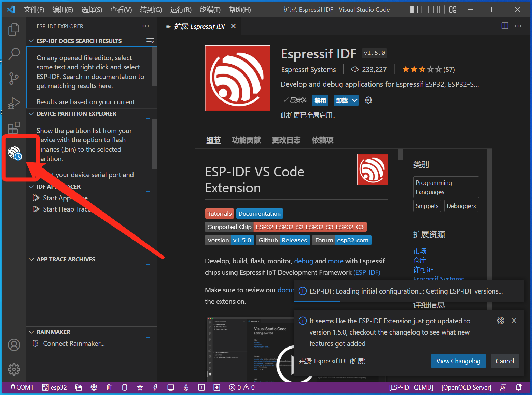Image resolution: width=532 pixels, height=395 pixels.
Task: Click the lightning flash icon in status bar
Action: [155, 387]
